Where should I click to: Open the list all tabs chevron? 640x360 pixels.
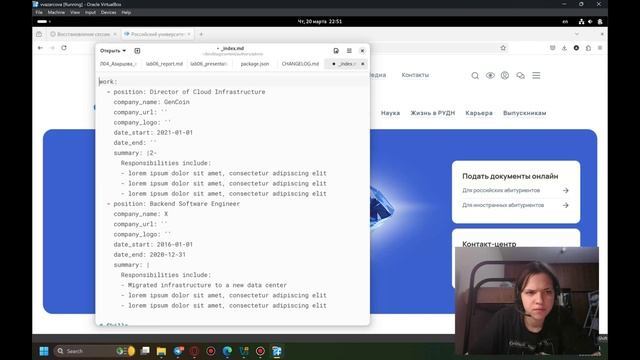tap(577, 34)
